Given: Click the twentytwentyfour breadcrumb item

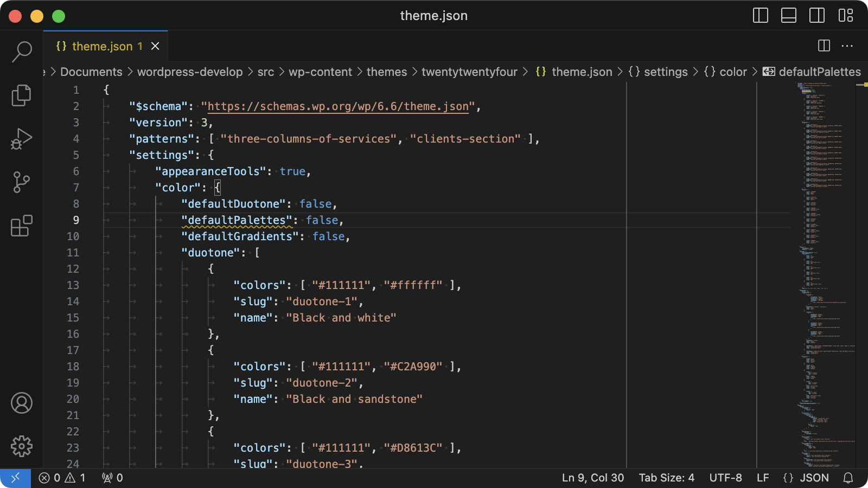Looking at the screenshot, I should pos(469,72).
